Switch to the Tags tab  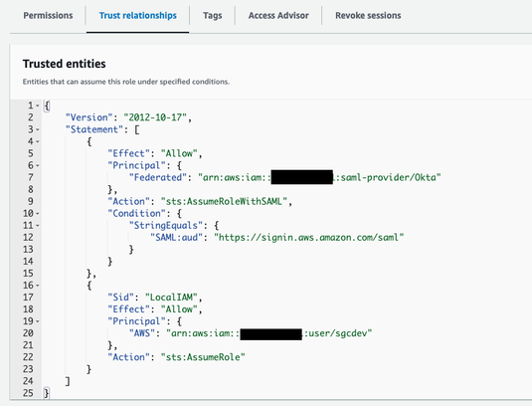pos(213,16)
